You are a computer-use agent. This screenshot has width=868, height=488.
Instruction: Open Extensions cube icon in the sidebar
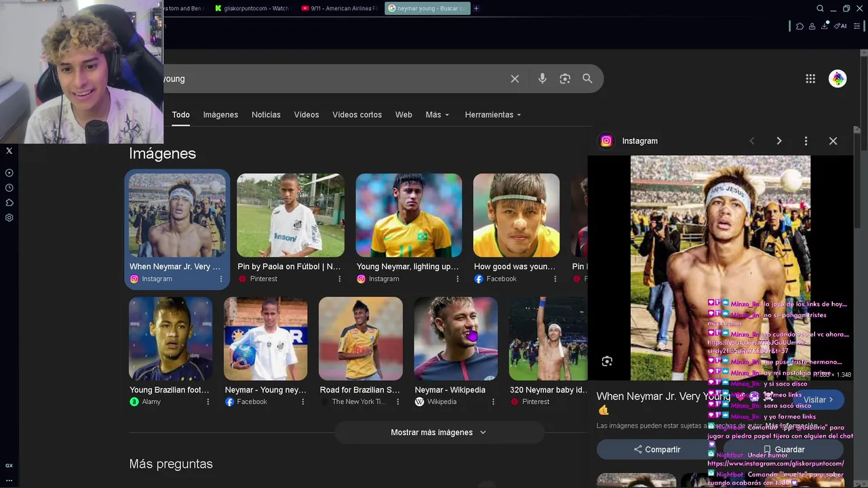(9, 203)
